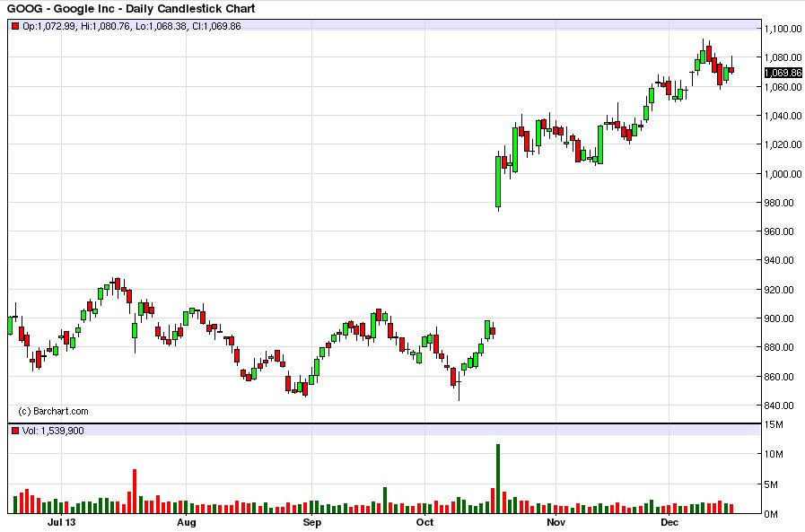805x532 pixels.
Task: Click the 1,080.00 price axis label
Action: click(783, 58)
